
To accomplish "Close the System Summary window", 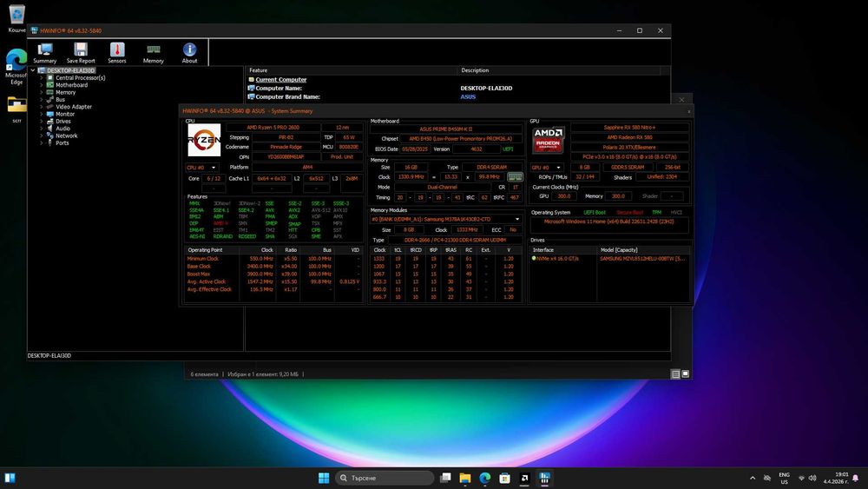I will pyautogui.click(x=688, y=111).
